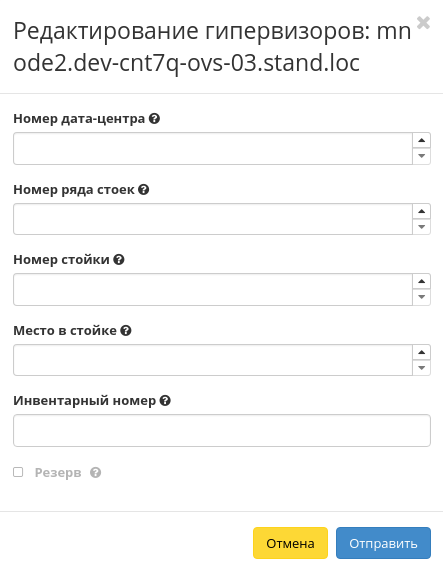Decrease Номер стойки using down arrow
Screen dimensions: 443x570
422,297
